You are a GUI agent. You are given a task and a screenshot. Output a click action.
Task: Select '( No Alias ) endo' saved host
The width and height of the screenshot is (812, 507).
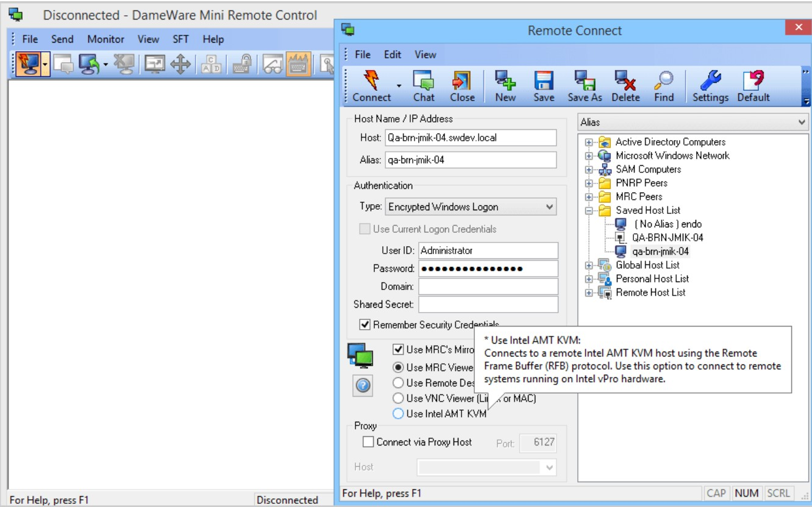[668, 224]
